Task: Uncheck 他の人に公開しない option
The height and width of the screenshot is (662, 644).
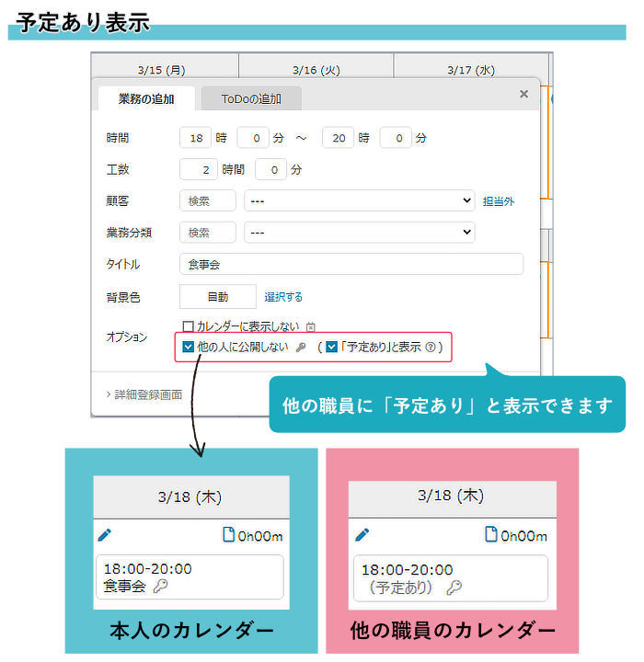Action: pos(189,348)
